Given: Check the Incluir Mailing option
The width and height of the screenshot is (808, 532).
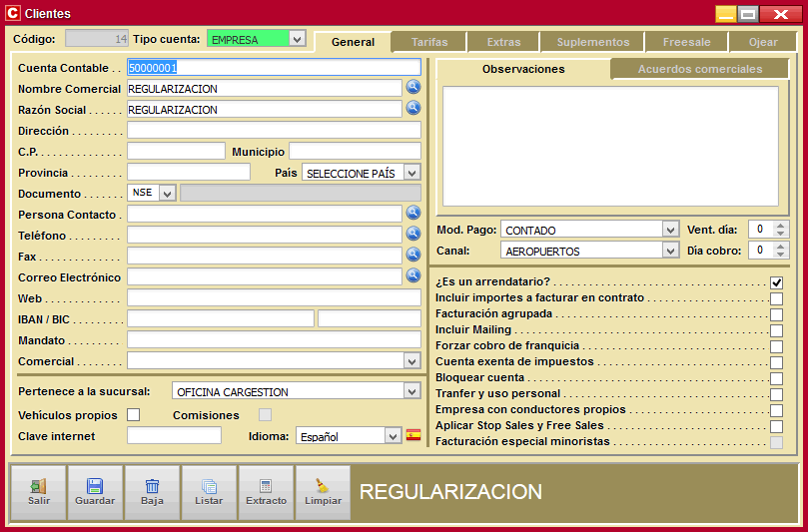Looking at the screenshot, I should pos(777,330).
